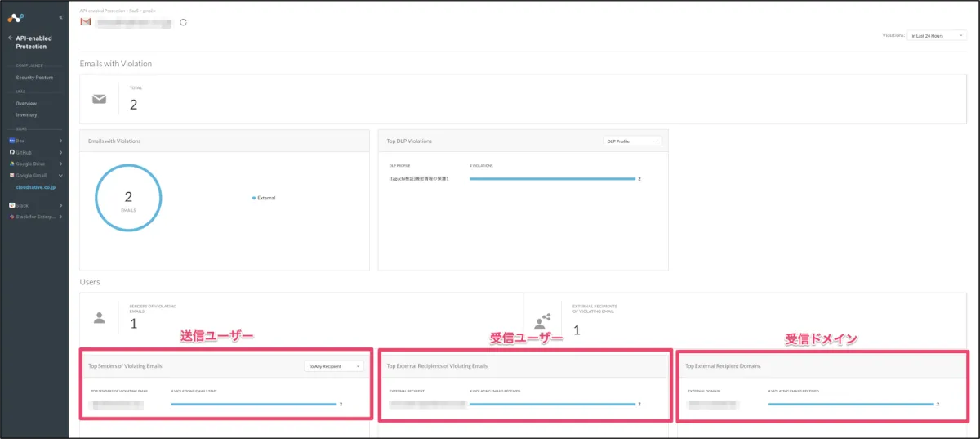980x439 pixels.
Task: Click the Netskope logo in the sidebar
Action: [x=16, y=17]
